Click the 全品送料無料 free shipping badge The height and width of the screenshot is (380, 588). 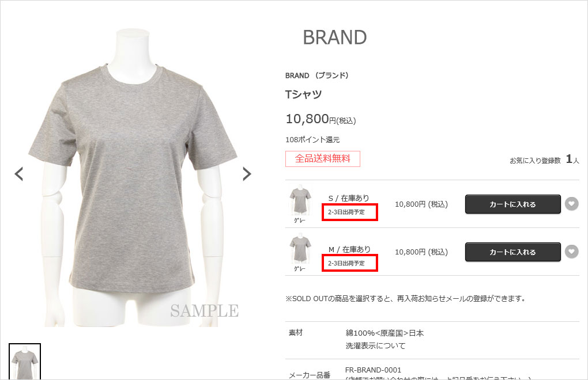click(x=322, y=159)
